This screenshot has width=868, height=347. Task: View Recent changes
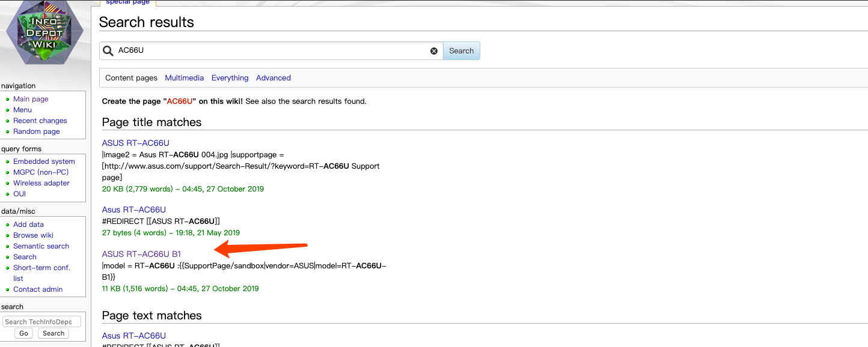pyautogui.click(x=40, y=121)
